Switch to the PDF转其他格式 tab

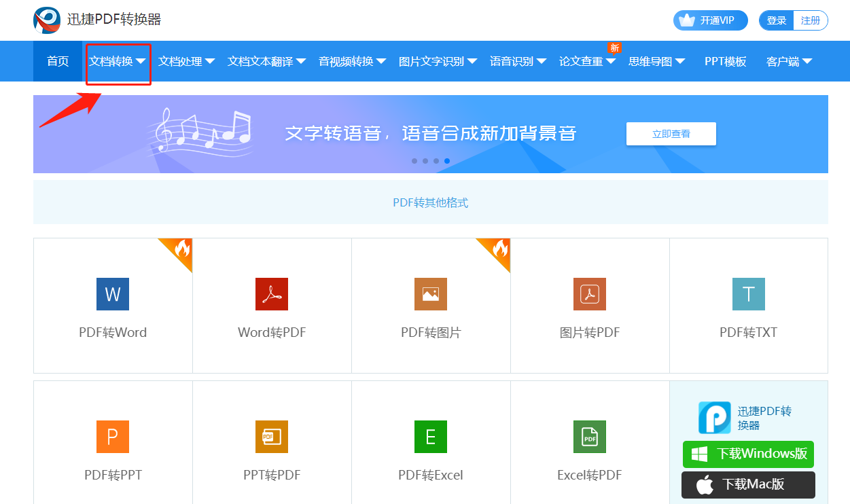[430, 202]
